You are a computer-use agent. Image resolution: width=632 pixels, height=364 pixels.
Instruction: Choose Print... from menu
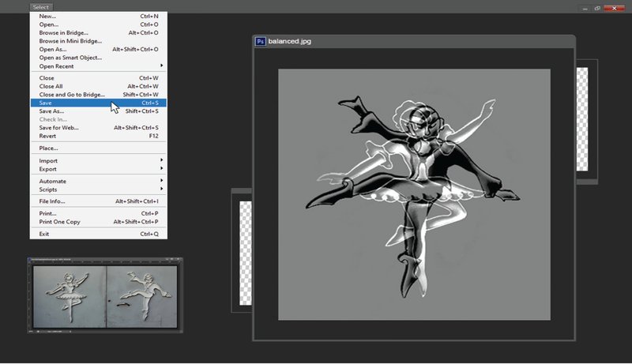(98, 213)
